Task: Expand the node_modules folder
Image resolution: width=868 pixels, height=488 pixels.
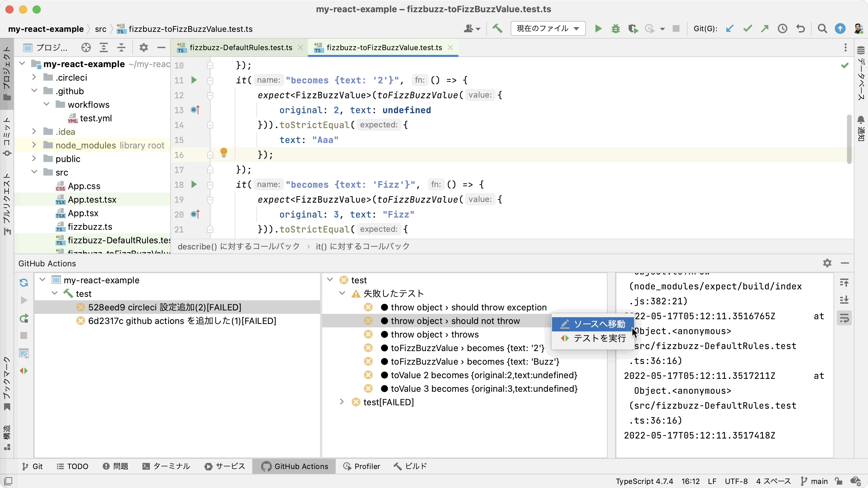Action: click(34, 145)
